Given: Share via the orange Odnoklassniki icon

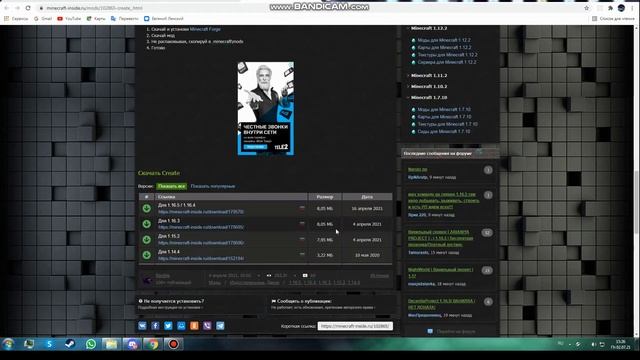Looking at the screenshot, I should coord(194,326).
